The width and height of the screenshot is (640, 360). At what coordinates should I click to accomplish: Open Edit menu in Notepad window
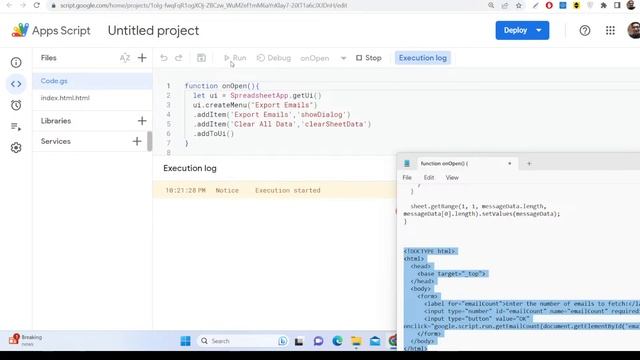[x=429, y=178]
